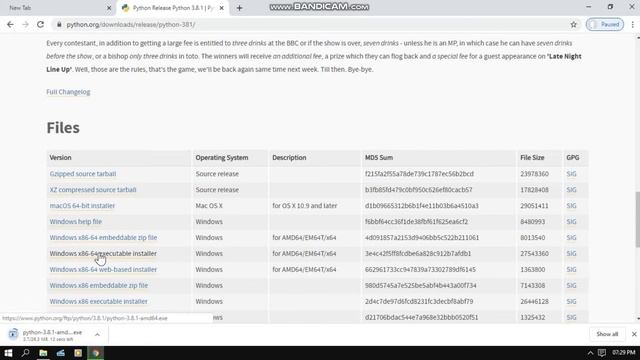Switch to the New Tab tab

pos(57,8)
